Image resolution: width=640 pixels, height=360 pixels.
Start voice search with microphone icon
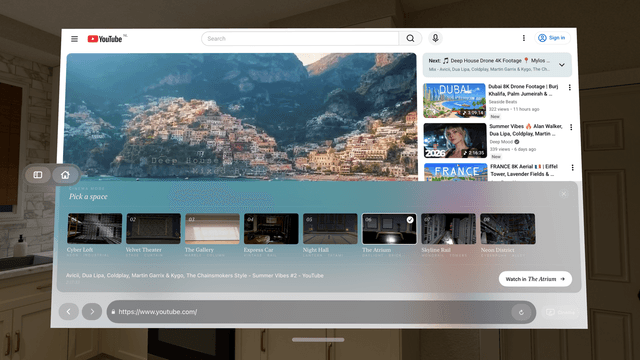tap(436, 38)
